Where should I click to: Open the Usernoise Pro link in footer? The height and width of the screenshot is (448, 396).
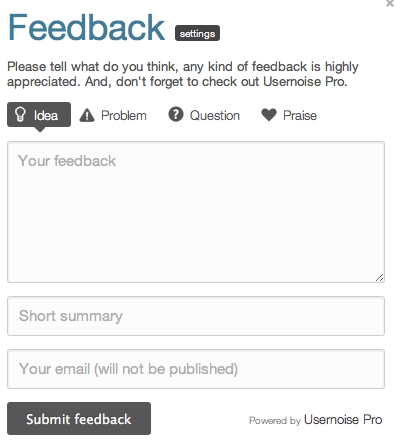[343, 420]
